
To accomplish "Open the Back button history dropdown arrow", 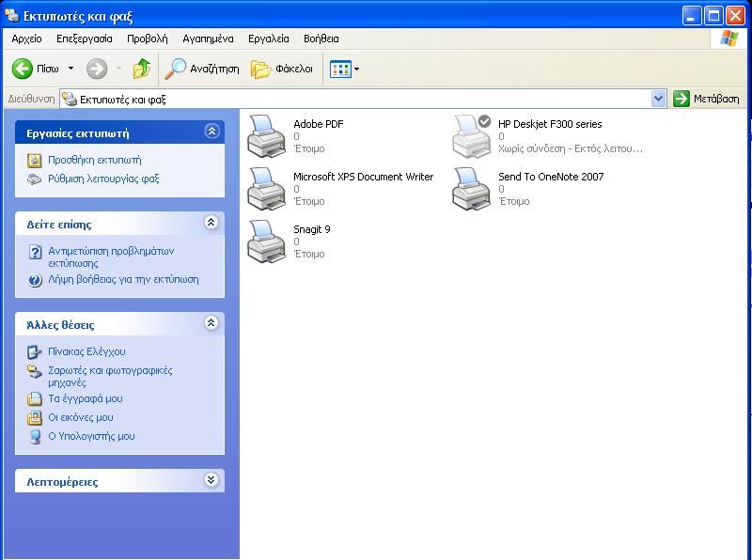I will coord(70,69).
